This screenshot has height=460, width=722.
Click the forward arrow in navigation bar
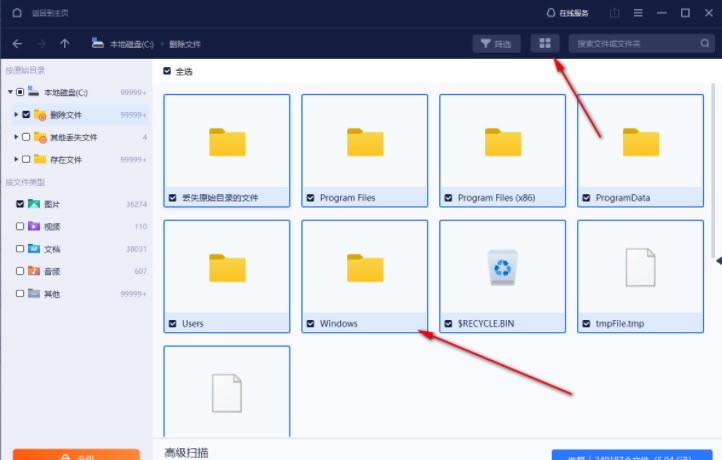click(41, 44)
